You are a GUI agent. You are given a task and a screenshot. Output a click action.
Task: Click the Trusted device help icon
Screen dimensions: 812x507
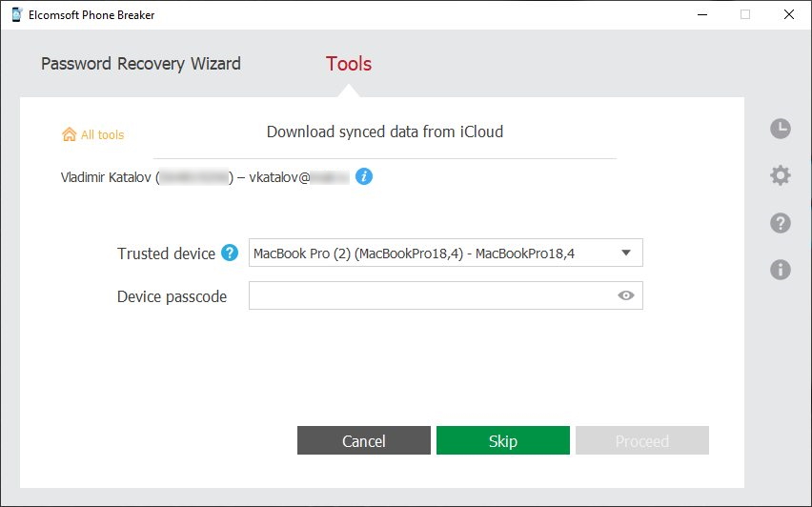[230, 253]
